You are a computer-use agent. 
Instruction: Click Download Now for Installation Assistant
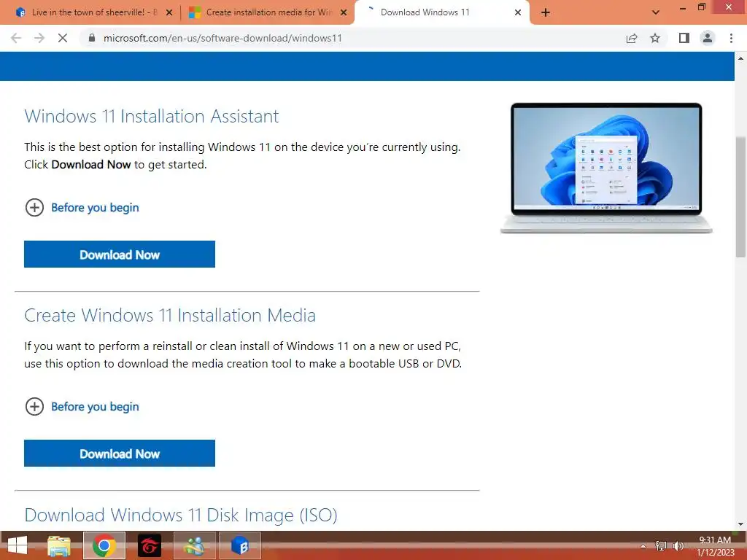(x=120, y=254)
